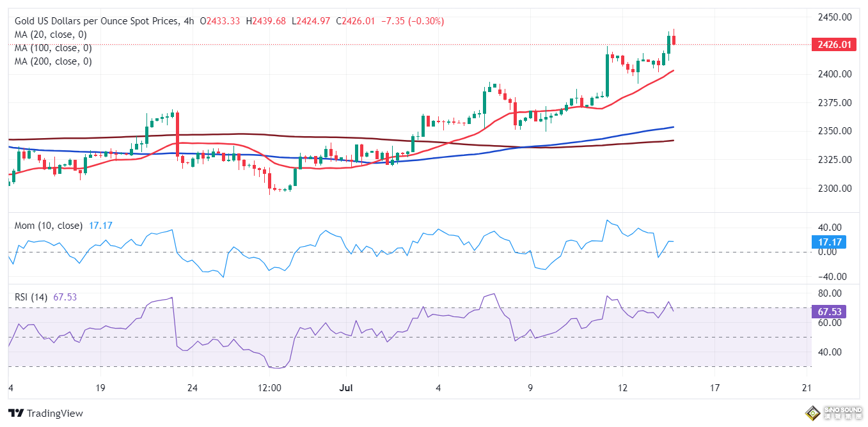The height and width of the screenshot is (427, 868).
Task: Click the Mom (10, close) indicator label
Action: tap(49, 226)
